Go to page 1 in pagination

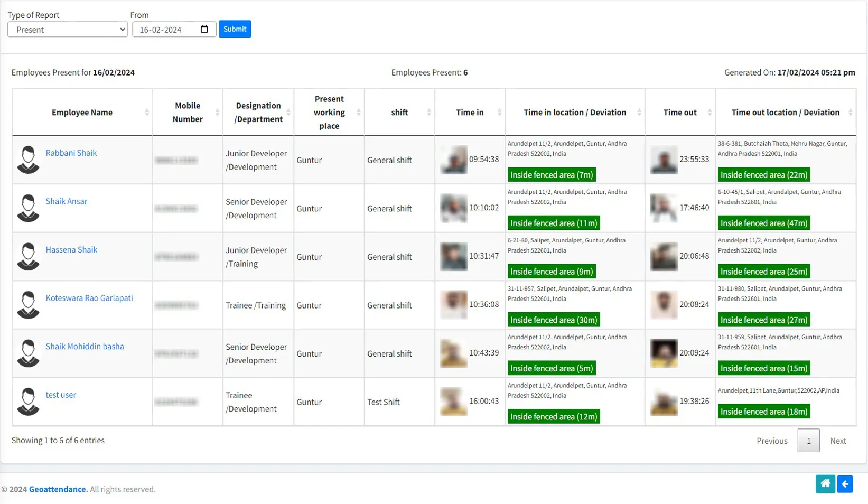point(808,441)
